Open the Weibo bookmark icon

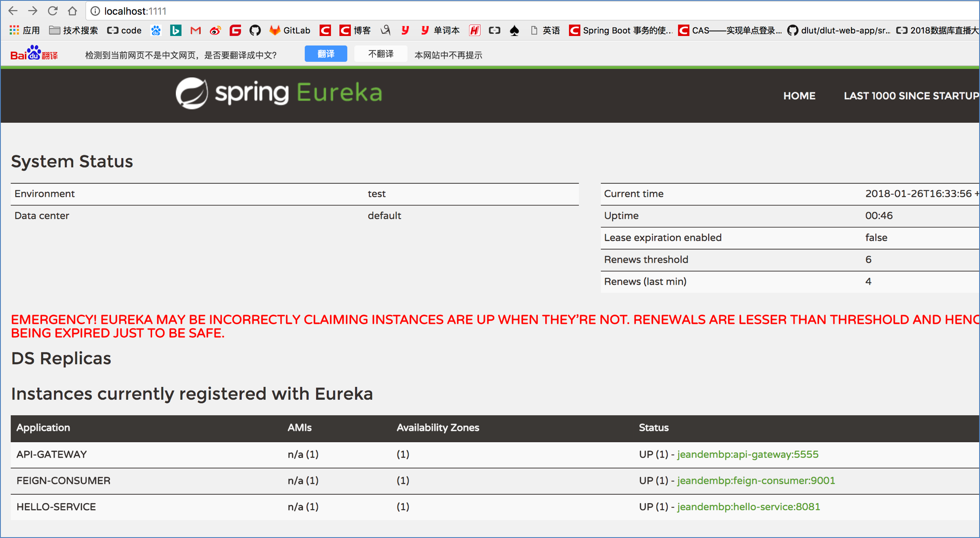pos(215,31)
